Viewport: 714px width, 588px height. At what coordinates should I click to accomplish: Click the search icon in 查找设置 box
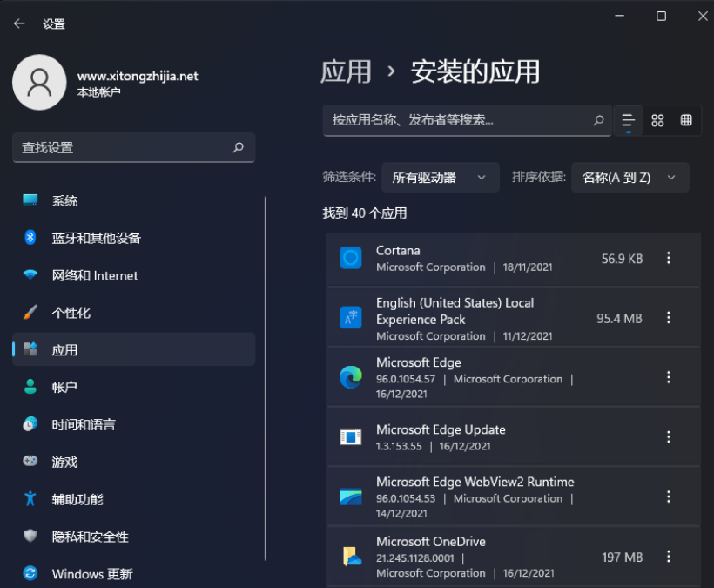point(239,147)
